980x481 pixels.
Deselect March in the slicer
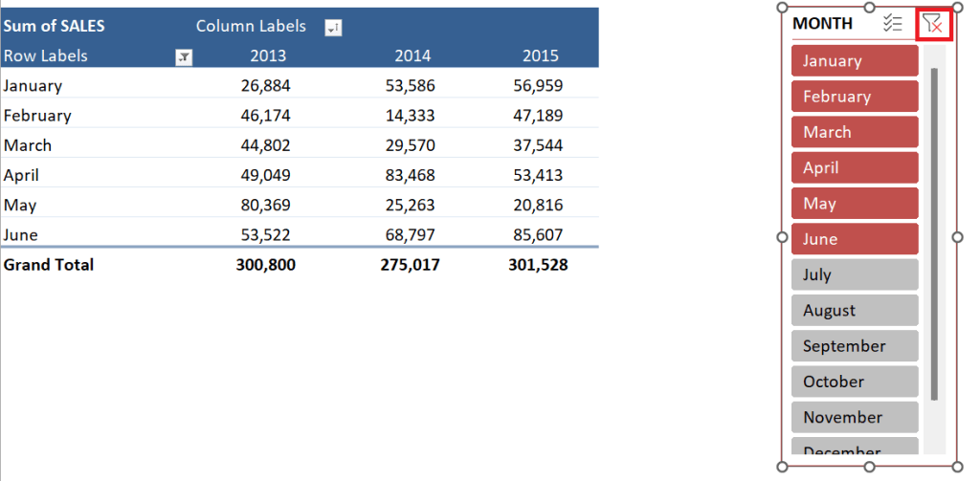854,132
